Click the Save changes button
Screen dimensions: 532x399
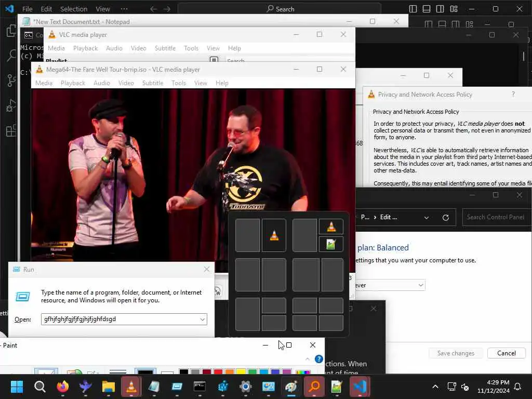[456, 353]
